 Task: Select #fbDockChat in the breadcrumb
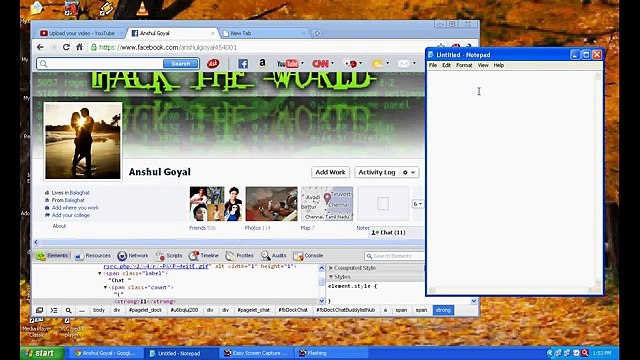(293, 311)
